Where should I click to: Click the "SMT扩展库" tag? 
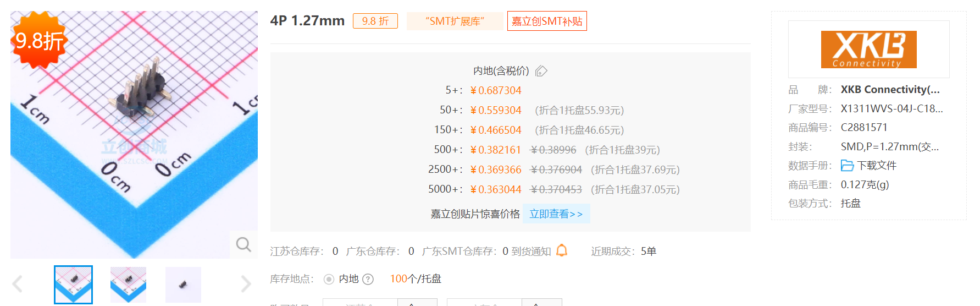click(455, 21)
